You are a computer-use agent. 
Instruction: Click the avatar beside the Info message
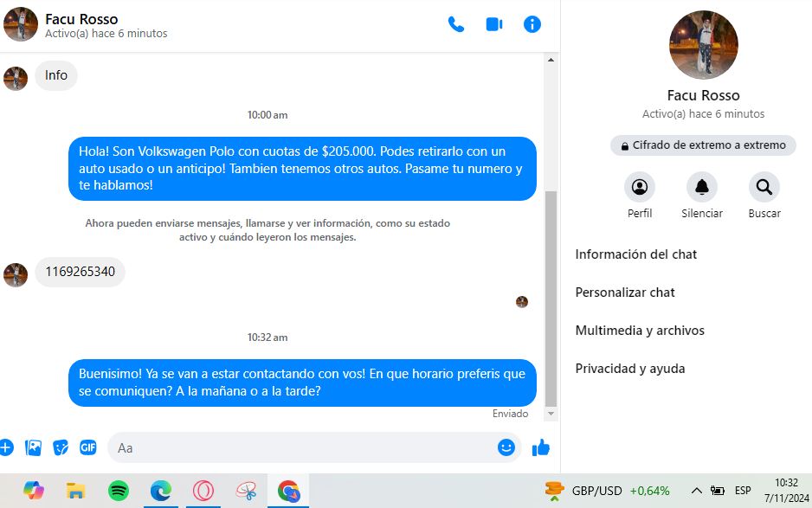pyautogui.click(x=16, y=79)
